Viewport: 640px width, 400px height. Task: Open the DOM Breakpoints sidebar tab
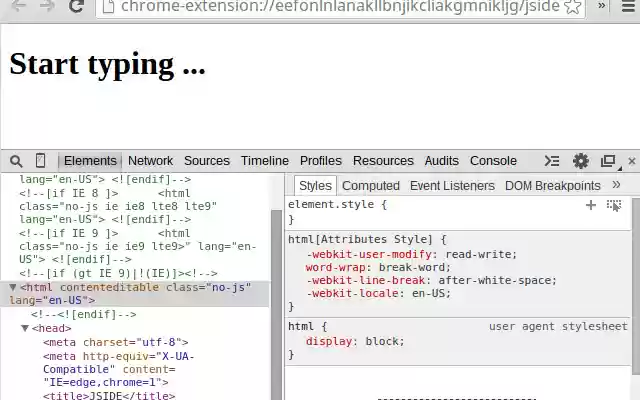point(553,186)
